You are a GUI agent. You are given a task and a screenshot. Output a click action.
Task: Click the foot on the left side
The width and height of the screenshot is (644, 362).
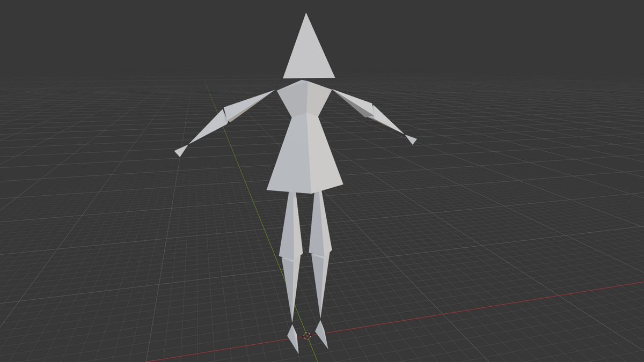(293, 338)
